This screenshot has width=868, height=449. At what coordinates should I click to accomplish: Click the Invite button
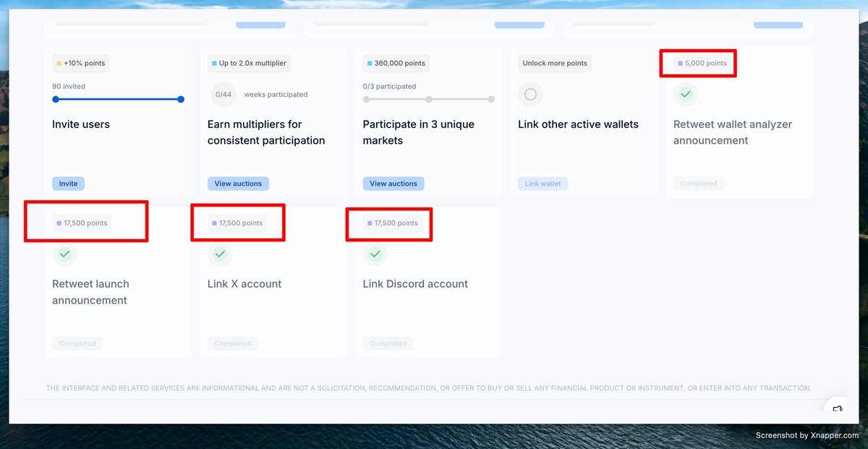(x=68, y=183)
